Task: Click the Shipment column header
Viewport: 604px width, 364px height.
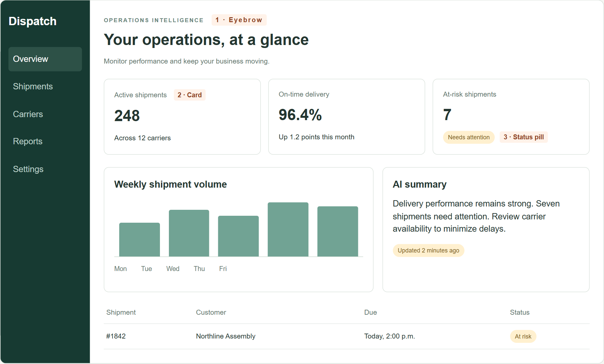Action: pos(121,312)
